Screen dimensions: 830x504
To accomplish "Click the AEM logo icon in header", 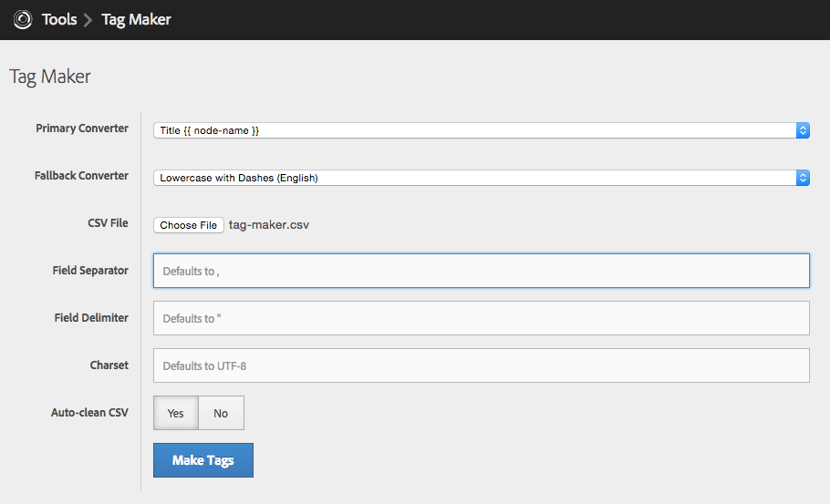I will click(x=23, y=19).
